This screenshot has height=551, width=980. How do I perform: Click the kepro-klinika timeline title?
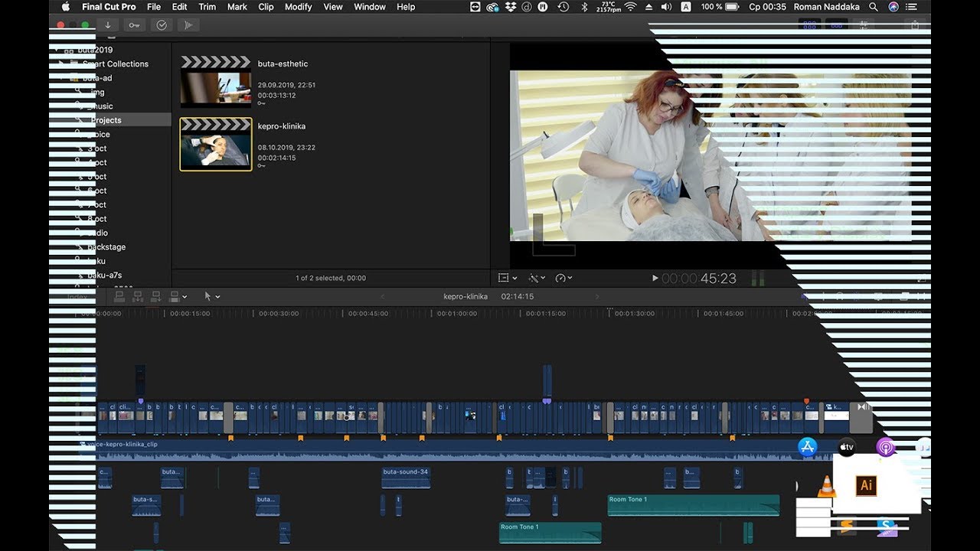465,296
